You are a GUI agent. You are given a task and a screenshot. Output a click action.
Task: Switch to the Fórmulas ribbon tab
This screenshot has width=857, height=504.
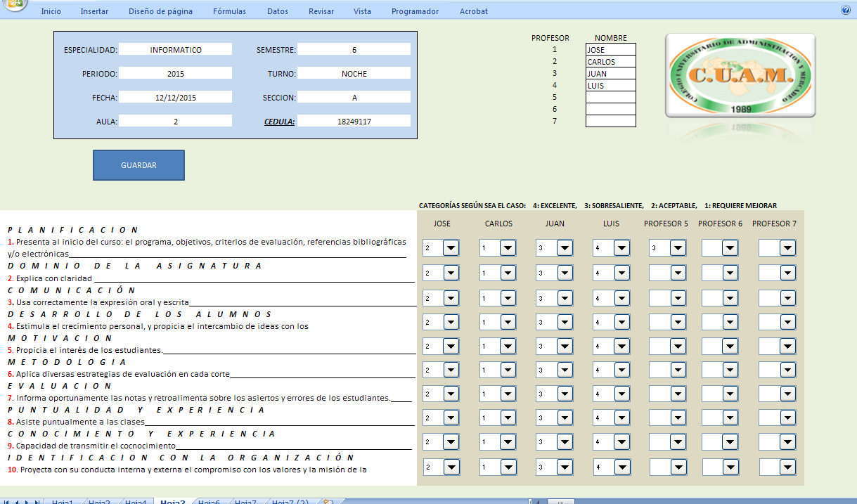[229, 11]
